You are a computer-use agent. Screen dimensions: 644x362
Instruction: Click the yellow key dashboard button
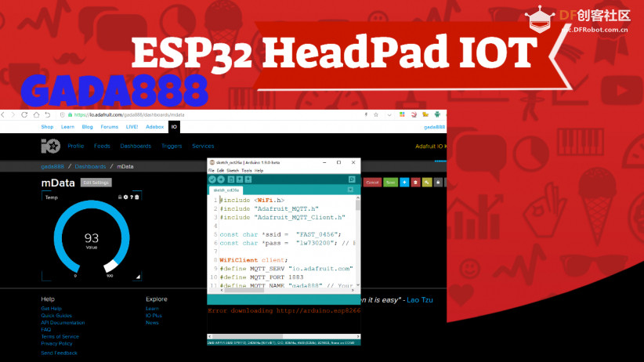pos(427,183)
